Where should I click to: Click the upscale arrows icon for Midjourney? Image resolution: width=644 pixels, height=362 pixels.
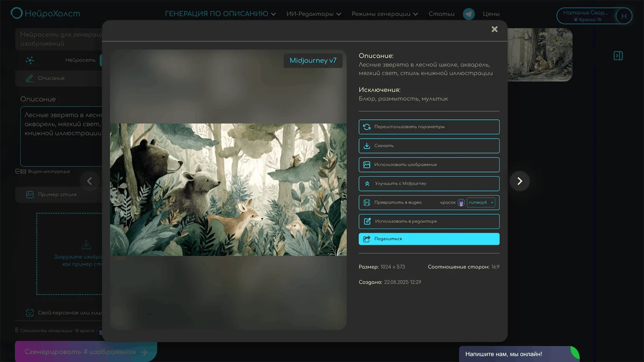point(367,184)
